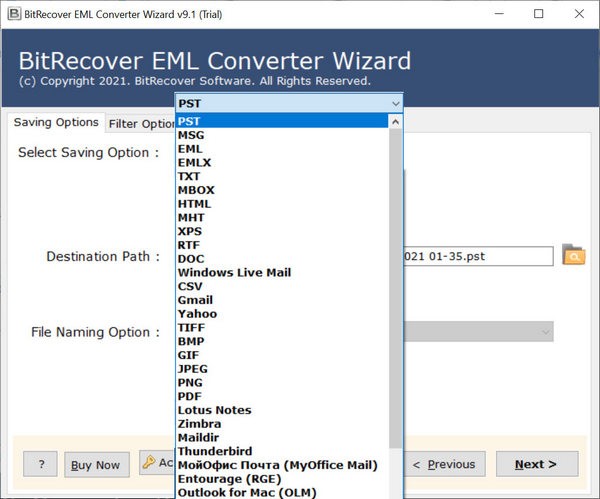Pick TXT as saving format
Image resolution: width=600 pixels, height=499 pixels.
pos(282,176)
